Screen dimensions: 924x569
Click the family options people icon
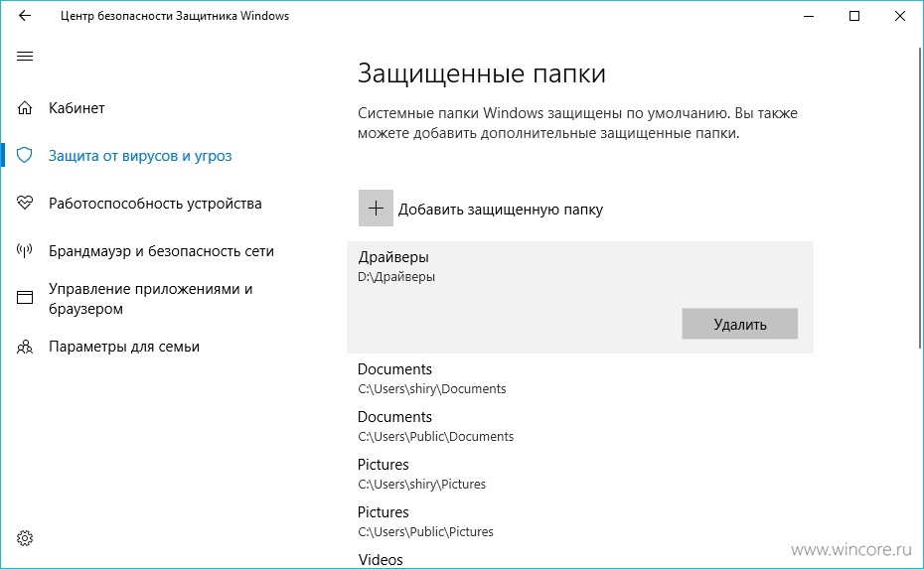click(x=25, y=347)
